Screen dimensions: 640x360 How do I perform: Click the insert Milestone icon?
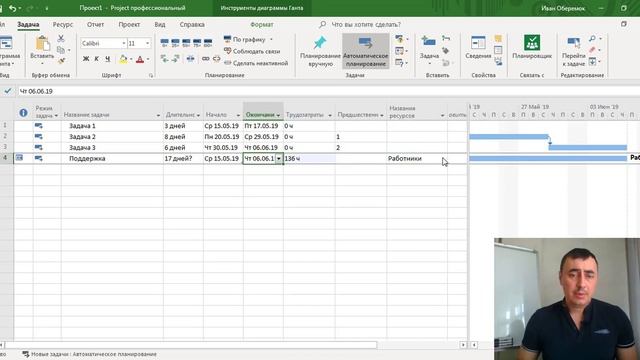pos(446,51)
